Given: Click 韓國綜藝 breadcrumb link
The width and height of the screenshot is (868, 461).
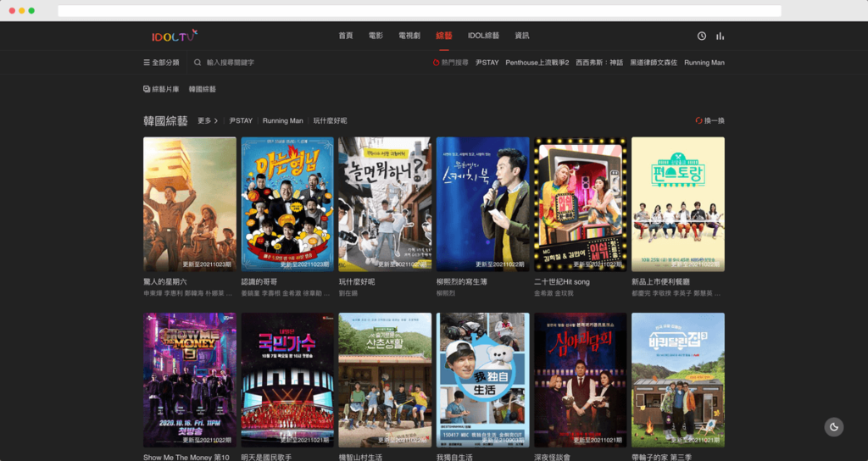Looking at the screenshot, I should [x=202, y=89].
